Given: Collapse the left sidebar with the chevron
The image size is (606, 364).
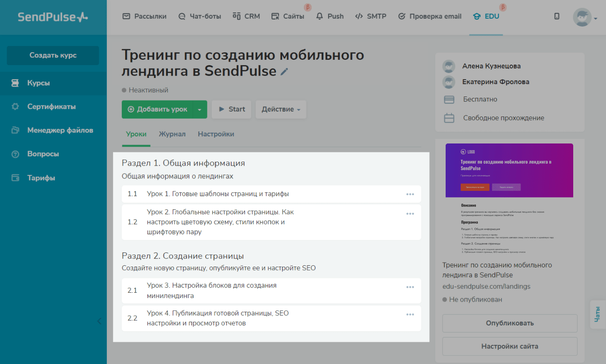Looking at the screenshot, I should pyautogui.click(x=99, y=321).
